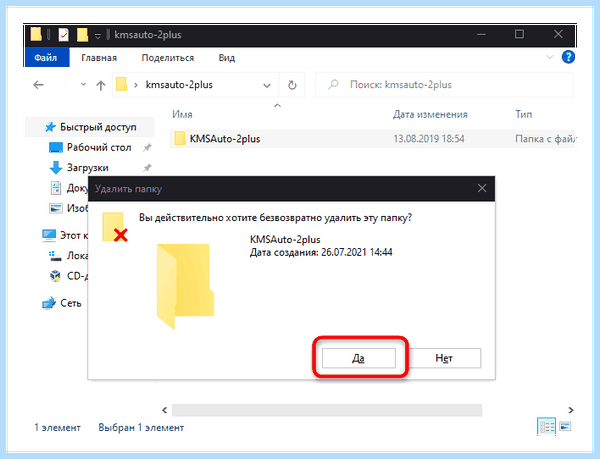
Task: Open recent locations dropdown arrow
Action: click(x=83, y=85)
